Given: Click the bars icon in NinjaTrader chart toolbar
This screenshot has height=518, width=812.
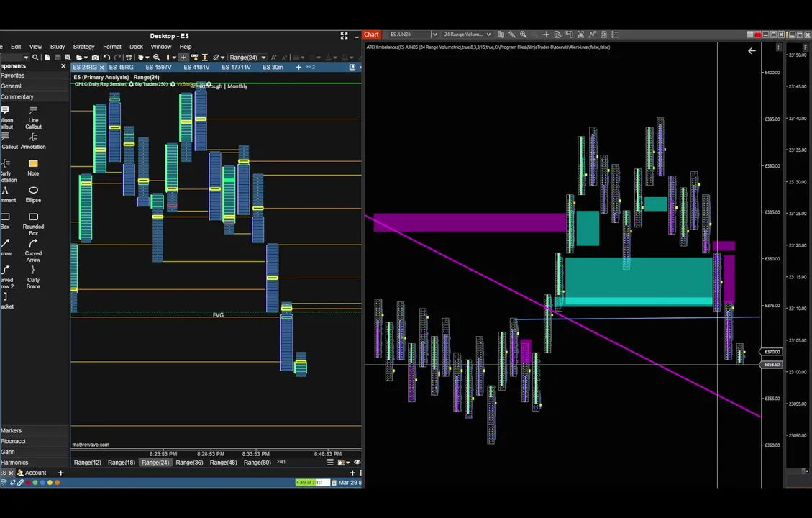Looking at the screenshot, I should point(501,35).
